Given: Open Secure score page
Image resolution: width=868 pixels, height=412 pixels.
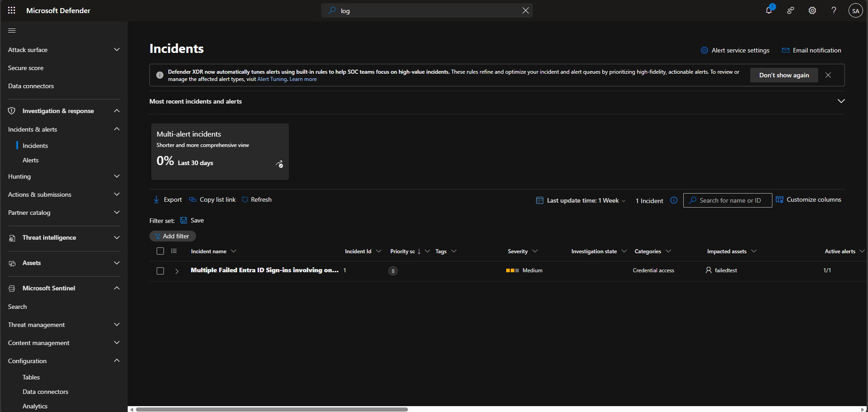Looking at the screenshot, I should point(26,68).
